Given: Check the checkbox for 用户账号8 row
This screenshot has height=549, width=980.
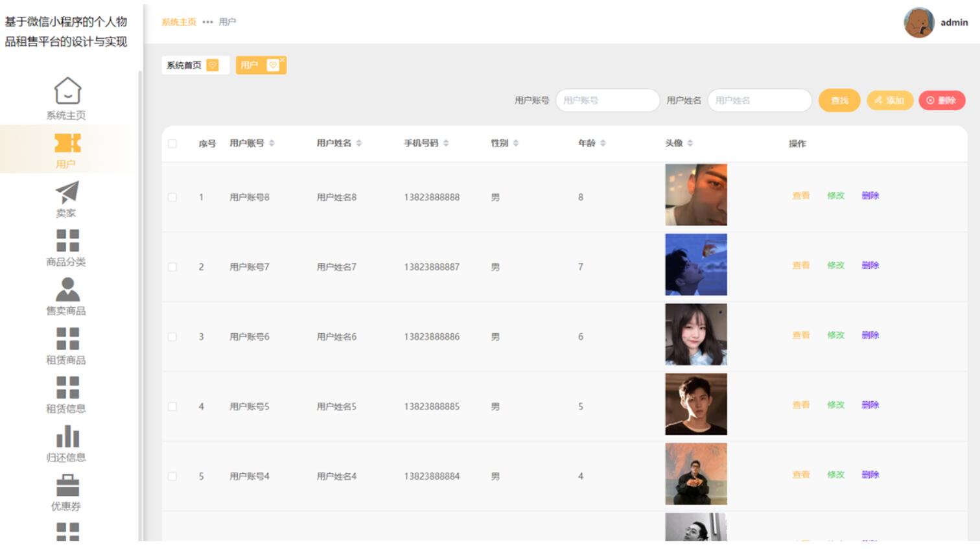Looking at the screenshot, I should tap(172, 196).
